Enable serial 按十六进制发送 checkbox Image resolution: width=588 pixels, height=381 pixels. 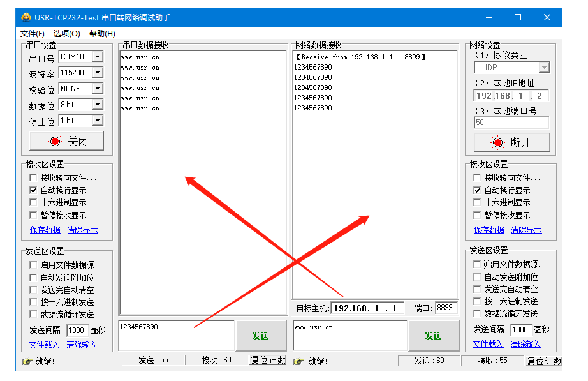(33, 302)
